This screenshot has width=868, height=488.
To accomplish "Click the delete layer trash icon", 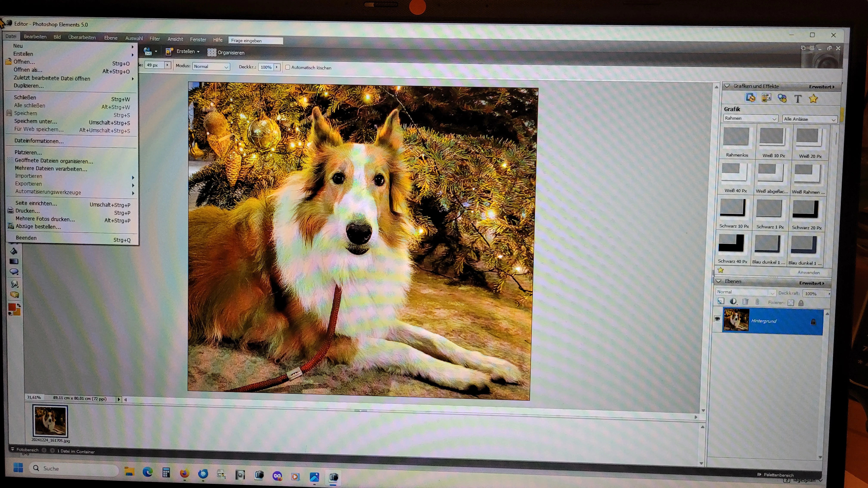I will pos(745,302).
